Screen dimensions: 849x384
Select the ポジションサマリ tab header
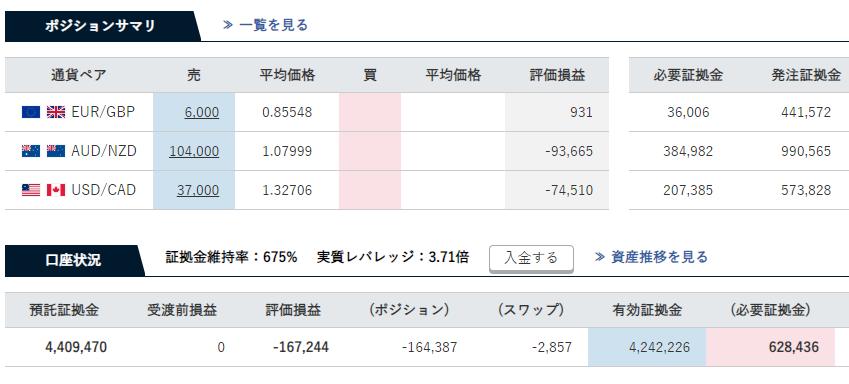(x=103, y=26)
